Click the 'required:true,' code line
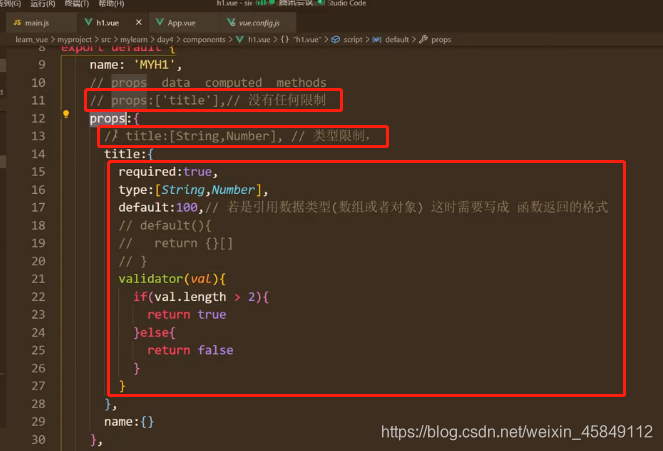 coord(168,172)
